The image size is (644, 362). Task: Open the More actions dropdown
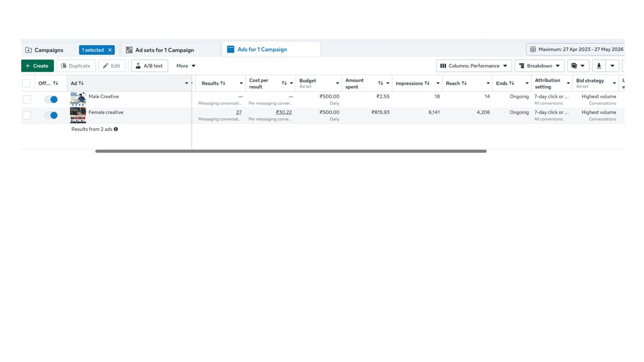click(x=186, y=66)
